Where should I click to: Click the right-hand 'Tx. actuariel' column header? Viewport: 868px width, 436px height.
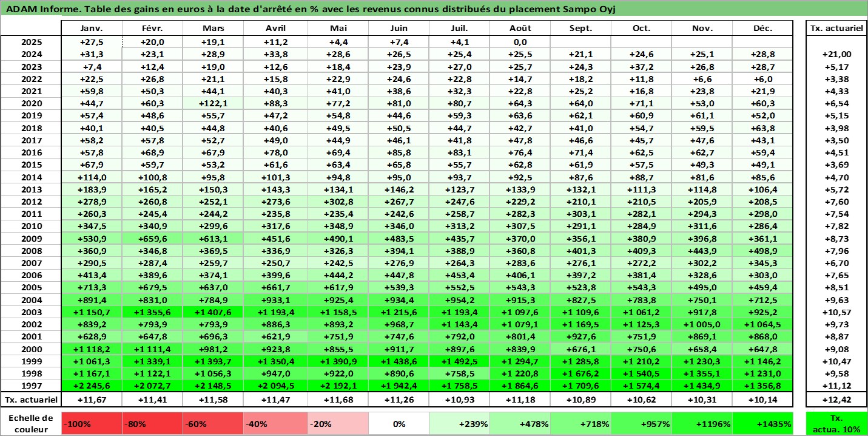(836, 29)
